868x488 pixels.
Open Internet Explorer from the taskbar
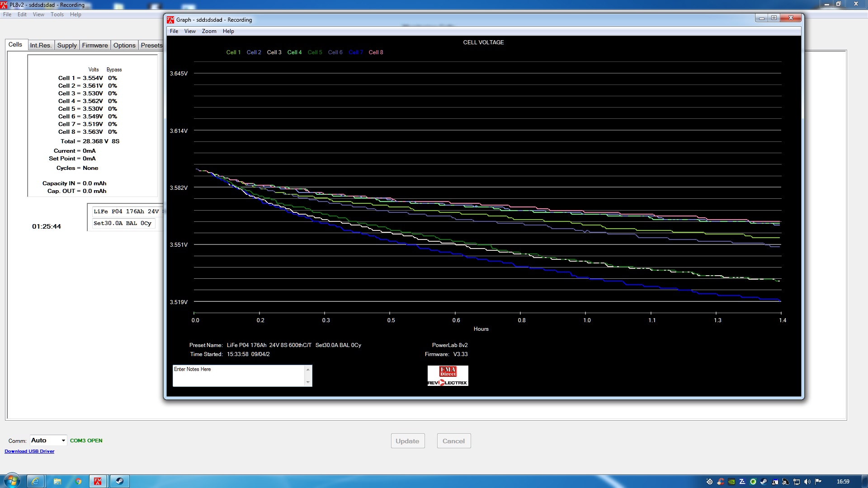[x=35, y=481]
